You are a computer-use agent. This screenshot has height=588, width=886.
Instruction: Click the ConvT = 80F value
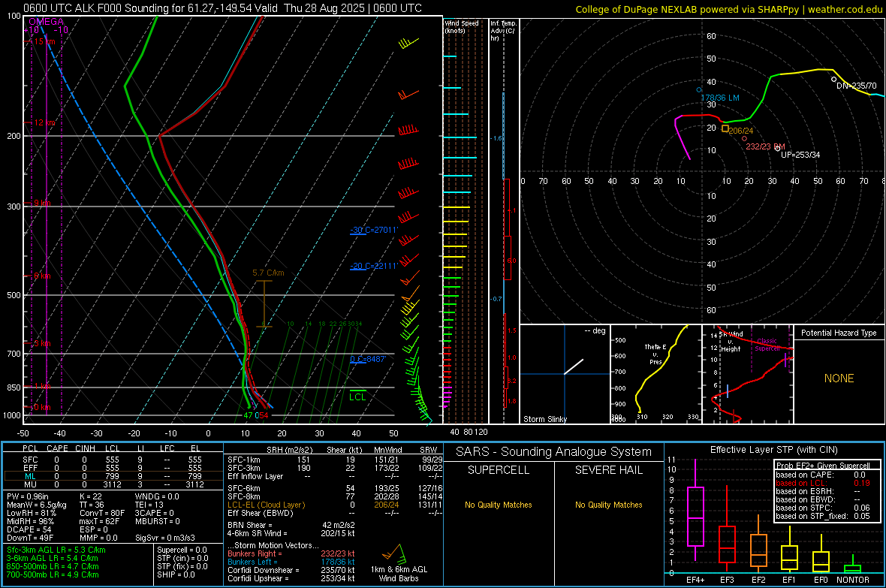point(102,513)
